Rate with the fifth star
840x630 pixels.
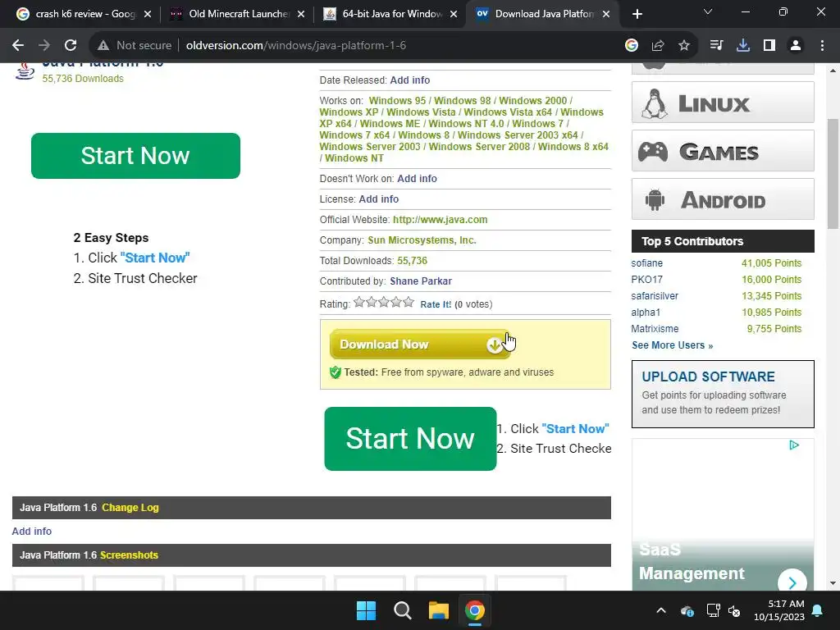(x=409, y=302)
